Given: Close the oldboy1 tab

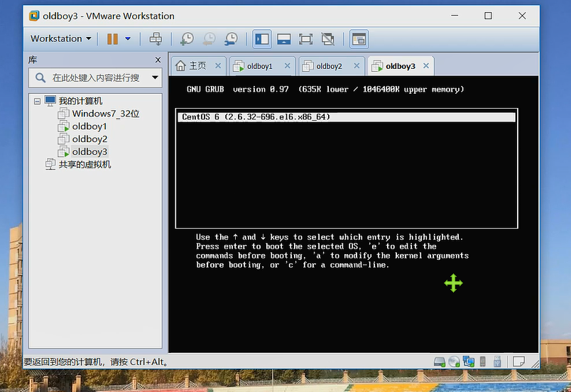Looking at the screenshot, I should point(288,66).
